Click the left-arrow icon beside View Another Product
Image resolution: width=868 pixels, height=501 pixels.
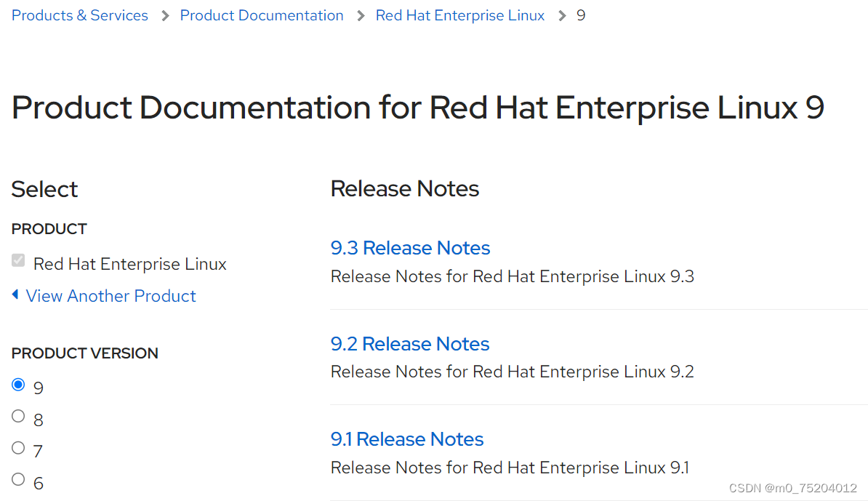point(16,296)
